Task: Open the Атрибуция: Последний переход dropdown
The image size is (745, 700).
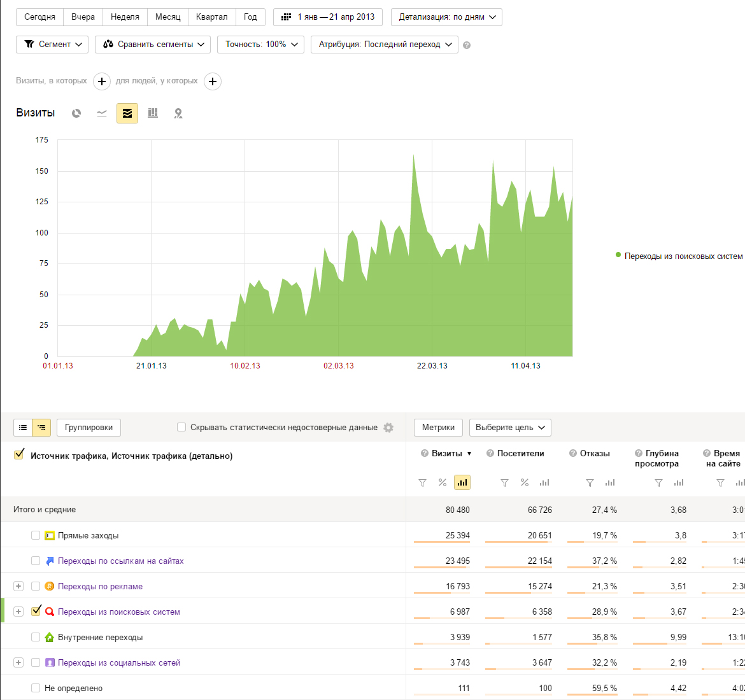Action: (x=384, y=45)
